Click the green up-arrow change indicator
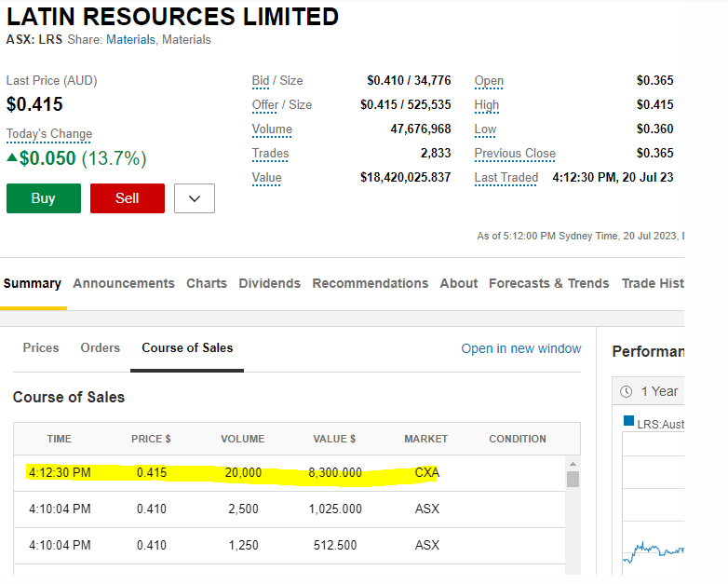Image resolution: width=728 pixels, height=584 pixels. 12,158
